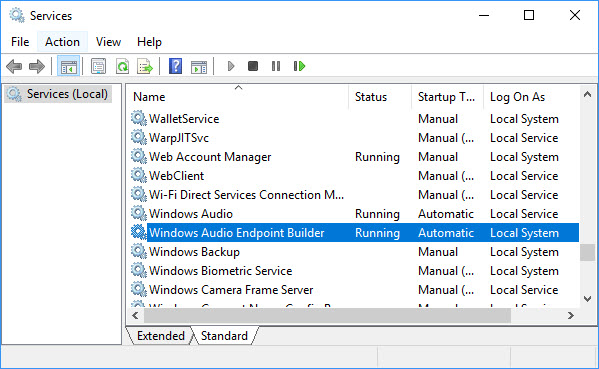Select the Windows Audio service name
The height and width of the screenshot is (369, 599).
[x=191, y=214]
